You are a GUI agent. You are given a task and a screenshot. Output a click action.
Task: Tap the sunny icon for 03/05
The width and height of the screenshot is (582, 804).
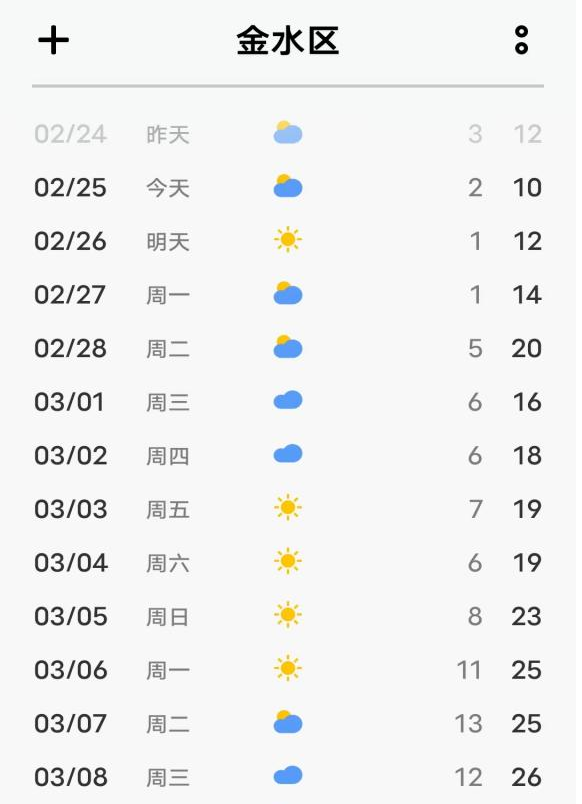point(288,615)
